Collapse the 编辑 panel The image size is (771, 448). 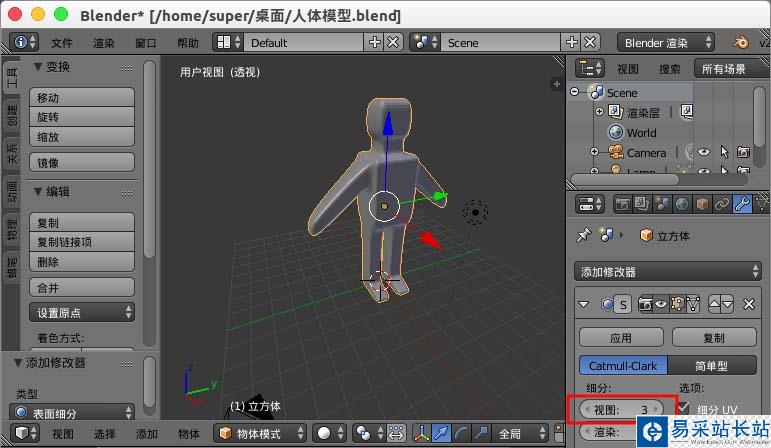38,191
